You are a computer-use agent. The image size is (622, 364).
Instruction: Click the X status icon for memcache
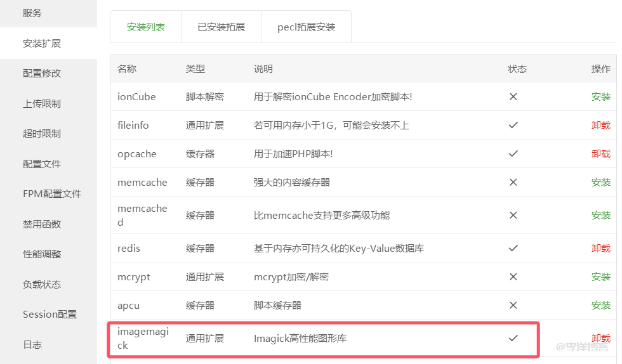coord(513,183)
